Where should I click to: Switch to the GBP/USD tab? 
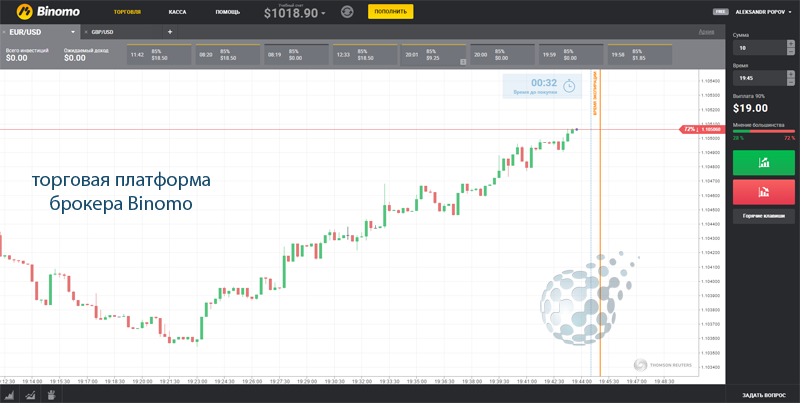tap(103, 32)
